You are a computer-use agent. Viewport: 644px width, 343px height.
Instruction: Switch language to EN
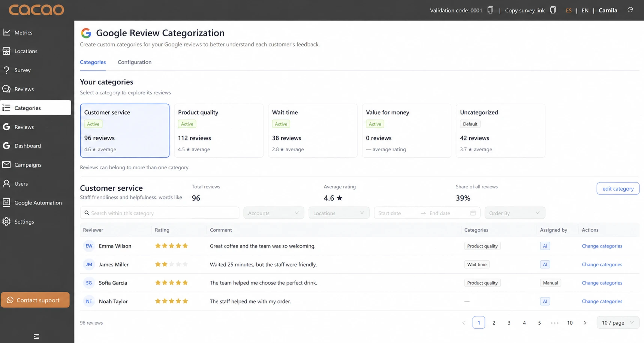pos(585,10)
